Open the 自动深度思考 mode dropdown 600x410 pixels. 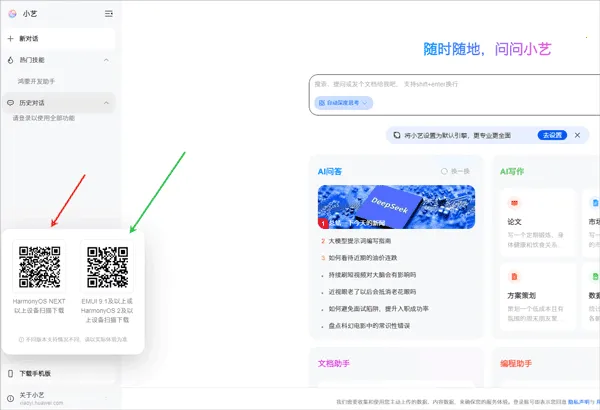pos(344,103)
